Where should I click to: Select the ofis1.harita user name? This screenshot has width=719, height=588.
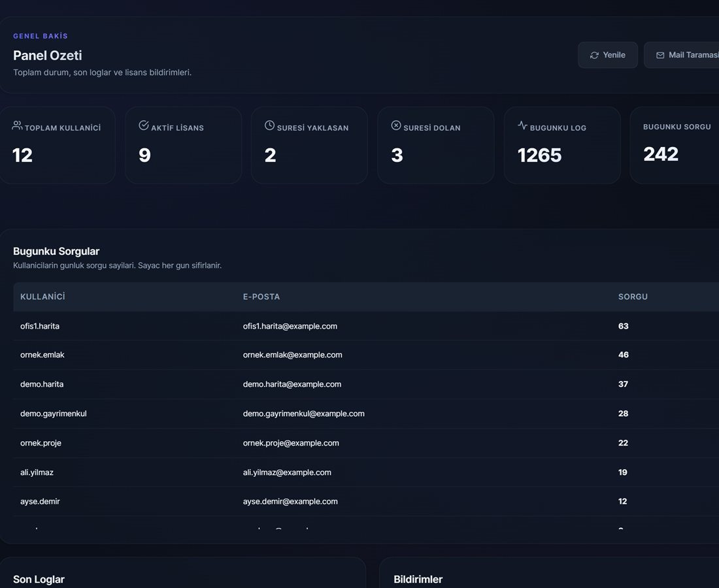pyautogui.click(x=40, y=326)
